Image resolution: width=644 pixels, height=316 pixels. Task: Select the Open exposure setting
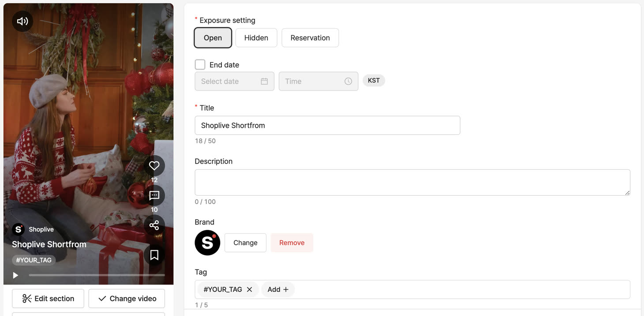tap(213, 38)
